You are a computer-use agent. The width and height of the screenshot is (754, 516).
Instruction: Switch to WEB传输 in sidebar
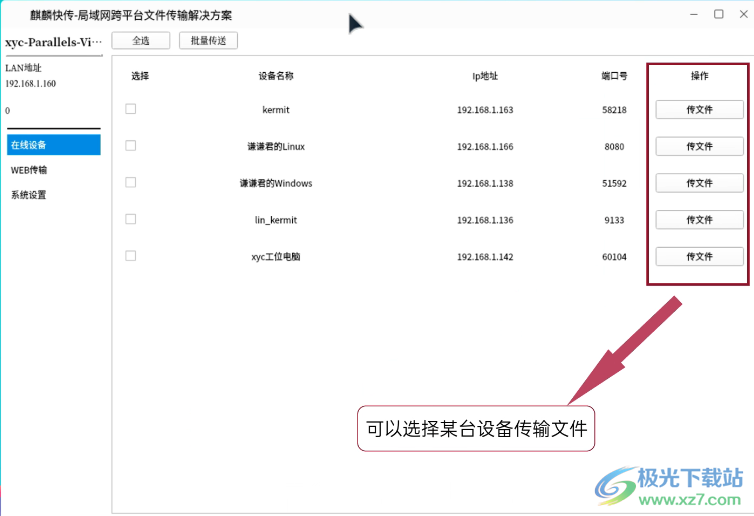tap(29, 170)
